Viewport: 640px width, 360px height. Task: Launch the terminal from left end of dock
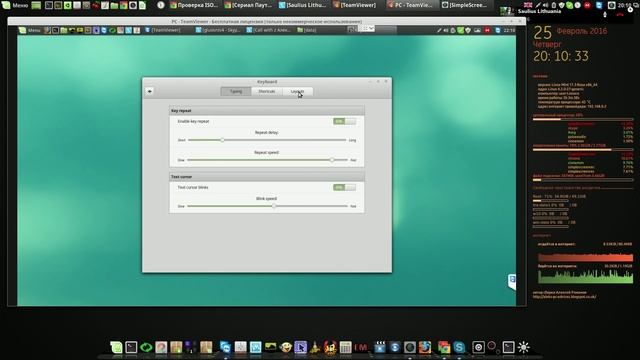(131, 347)
